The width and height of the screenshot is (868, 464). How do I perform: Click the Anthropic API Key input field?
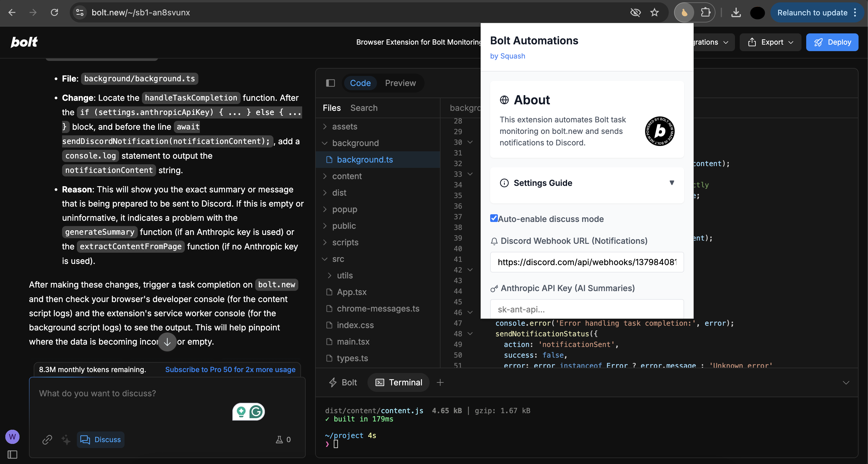587,309
